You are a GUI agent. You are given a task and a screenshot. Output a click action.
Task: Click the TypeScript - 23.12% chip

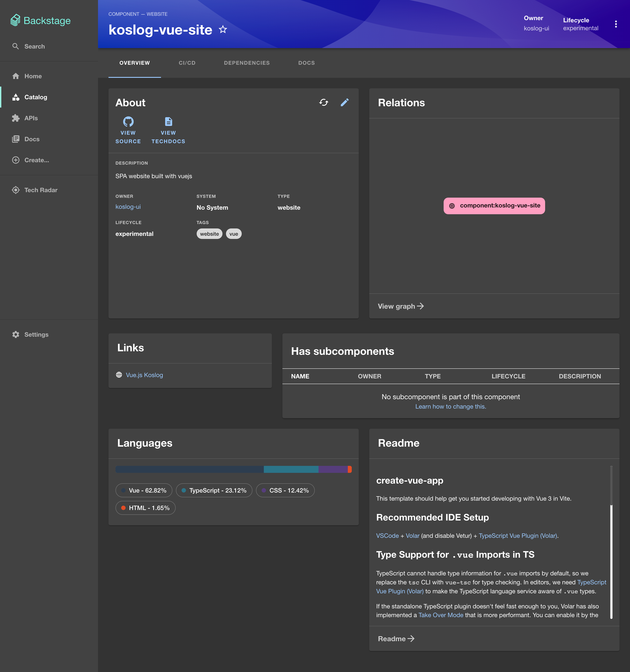214,490
